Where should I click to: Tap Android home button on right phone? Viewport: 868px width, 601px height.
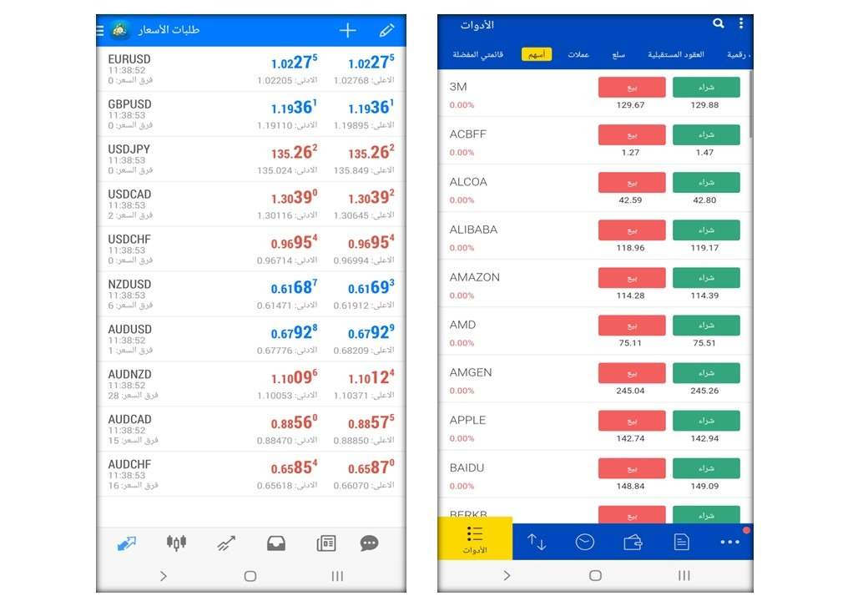tap(595, 576)
